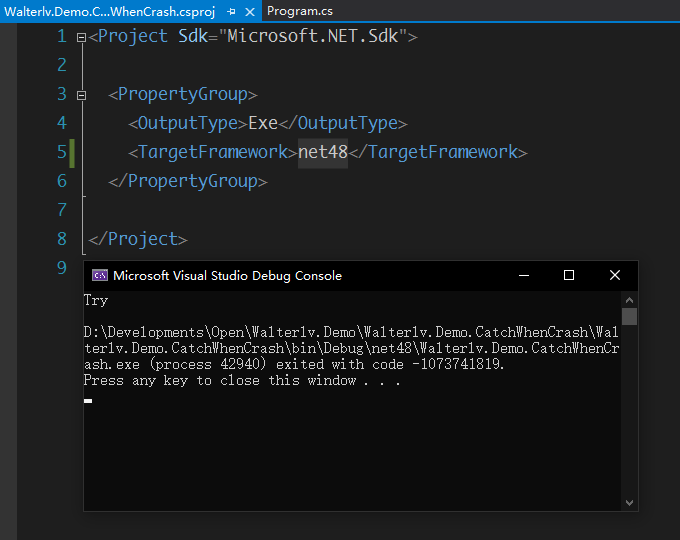Click "Press any key to close this window" line

point(242,380)
